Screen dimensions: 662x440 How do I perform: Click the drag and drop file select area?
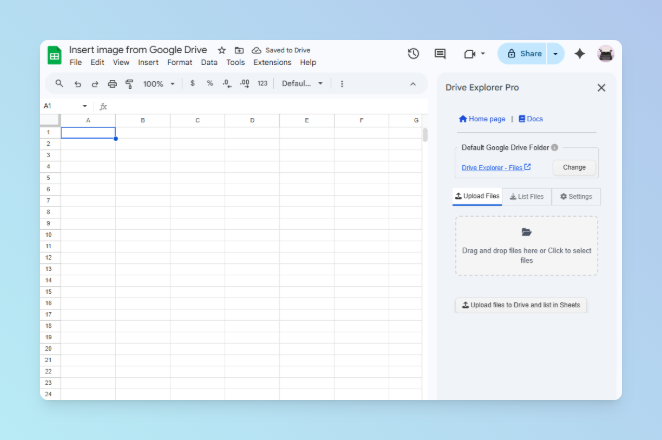[x=526, y=246]
